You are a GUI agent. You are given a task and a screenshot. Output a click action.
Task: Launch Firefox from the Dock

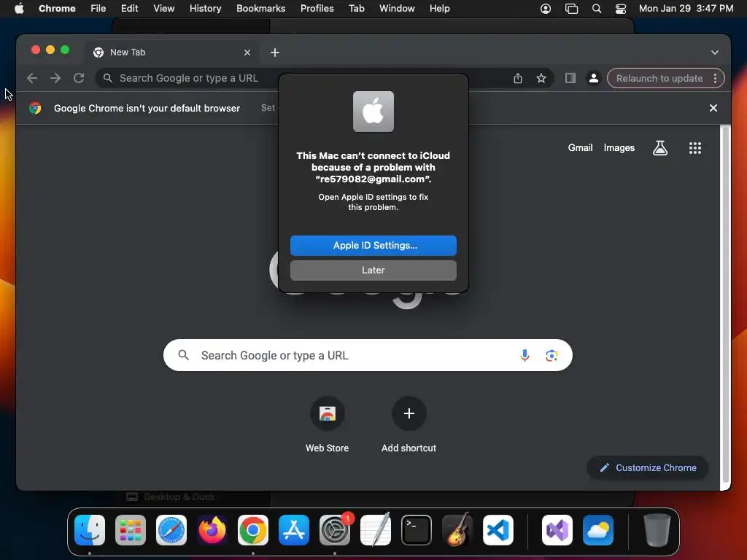click(x=212, y=530)
